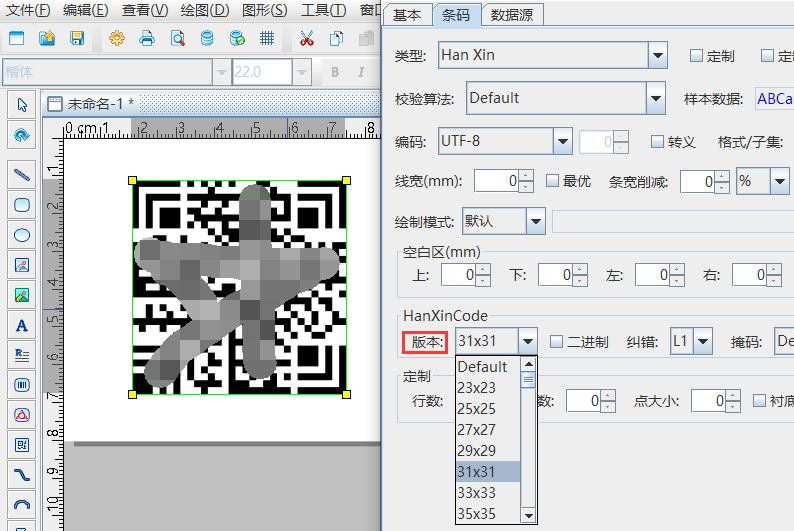Select the blue picture insert tool
Image resolution: width=794 pixels, height=531 pixels.
22,265
